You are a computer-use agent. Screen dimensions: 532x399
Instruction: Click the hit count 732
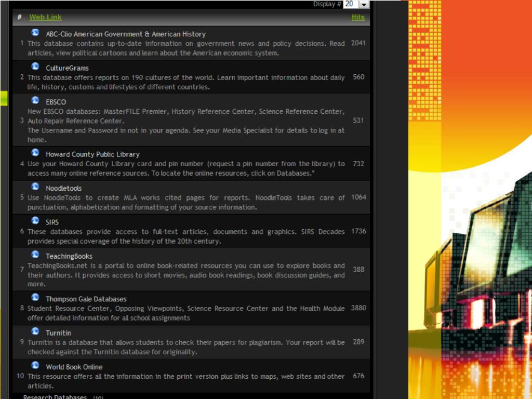coord(358,164)
